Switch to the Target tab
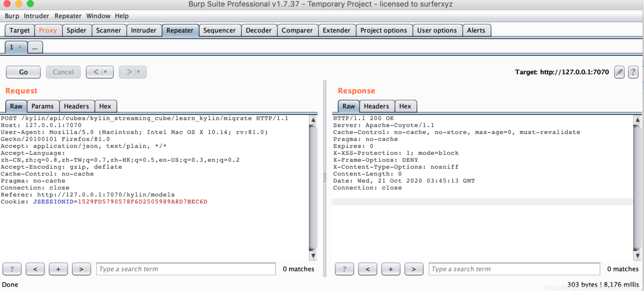 [x=20, y=31]
